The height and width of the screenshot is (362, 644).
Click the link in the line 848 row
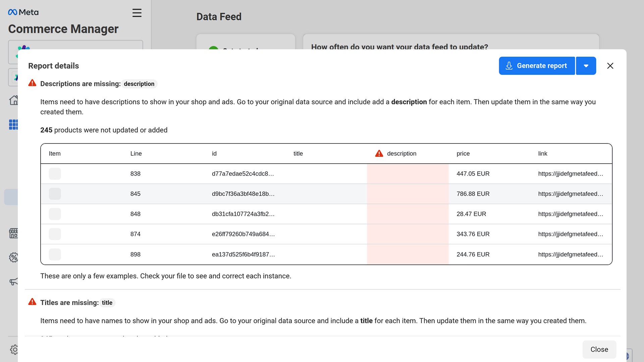coord(571,214)
